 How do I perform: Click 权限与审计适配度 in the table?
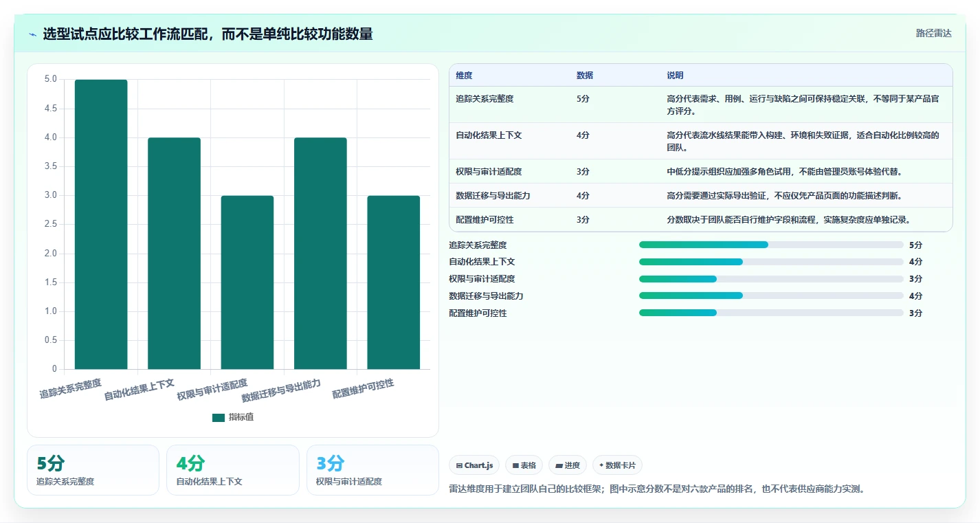click(x=489, y=172)
